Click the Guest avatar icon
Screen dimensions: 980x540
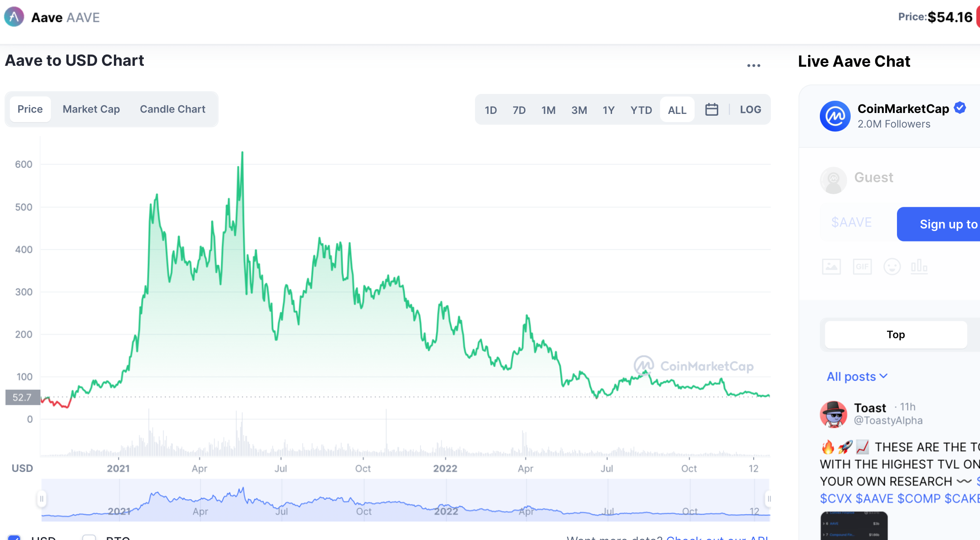[x=833, y=180]
